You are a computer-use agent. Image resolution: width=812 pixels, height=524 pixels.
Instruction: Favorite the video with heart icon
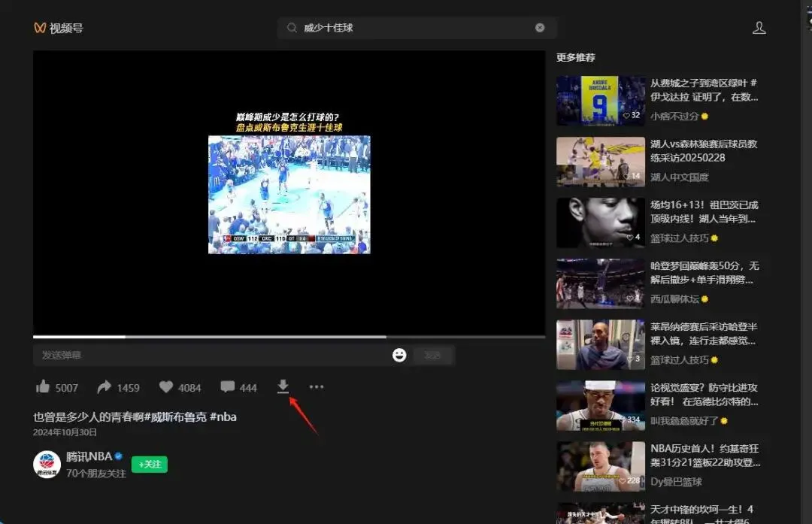tap(165, 386)
